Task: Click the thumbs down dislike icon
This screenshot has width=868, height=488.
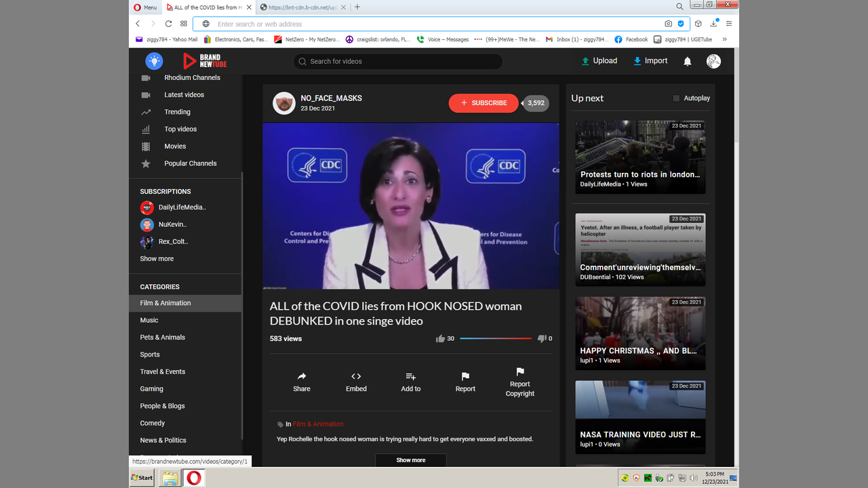Action: [x=541, y=338]
